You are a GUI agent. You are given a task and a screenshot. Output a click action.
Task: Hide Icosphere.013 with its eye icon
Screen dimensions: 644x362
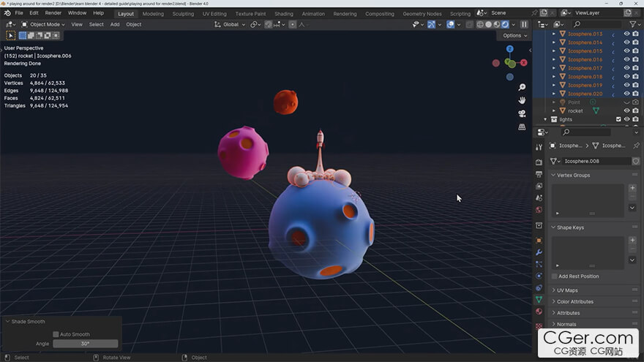point(626,34)
